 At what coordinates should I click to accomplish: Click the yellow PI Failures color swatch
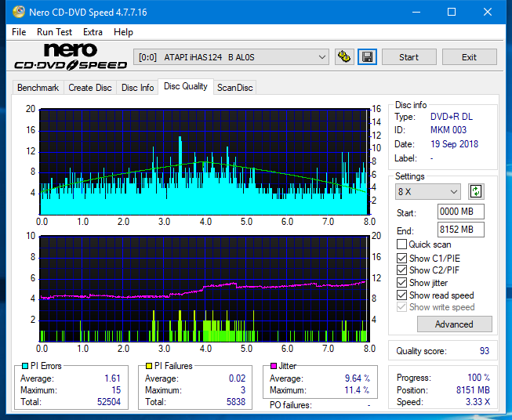click(149, 366)
